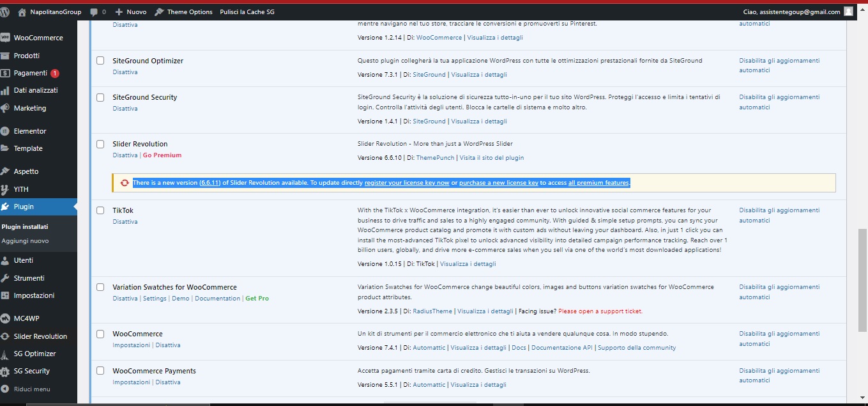Viewport: 868px width, 406px height.
Task: Open Documentazione API link for WooCommerce
Action: pos(562,348)
